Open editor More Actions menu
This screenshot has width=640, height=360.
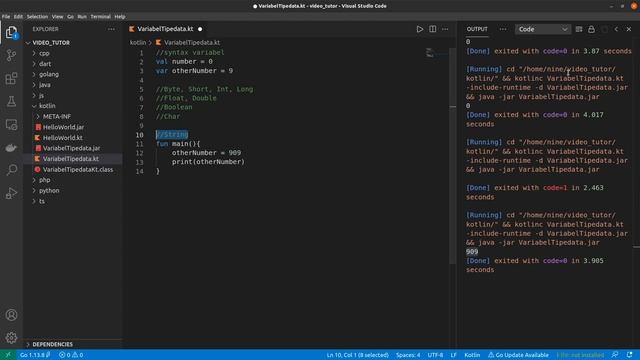tap(445, 29)
